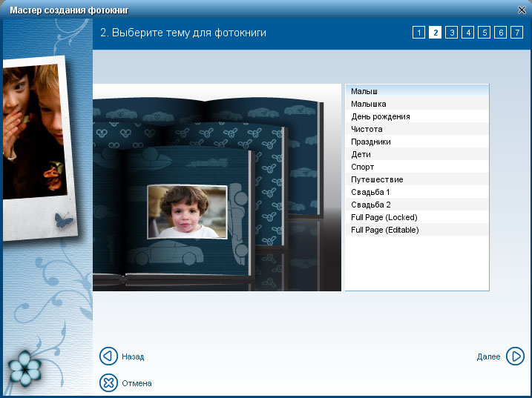The image size is (532, 398).
Task: Pick the Праздники theme
Action: (417, 142)
